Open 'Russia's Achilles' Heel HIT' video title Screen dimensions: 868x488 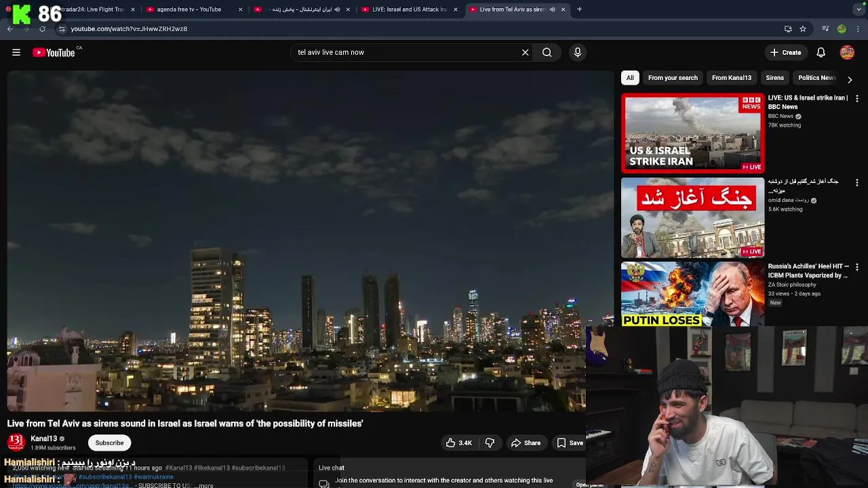tap(808, 271)
